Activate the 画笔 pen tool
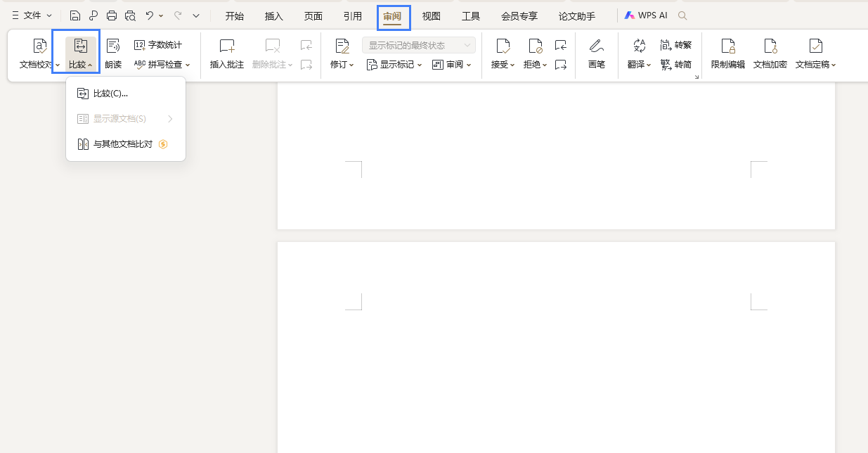Viewport: 868px width, 453px height. (597, 54)
